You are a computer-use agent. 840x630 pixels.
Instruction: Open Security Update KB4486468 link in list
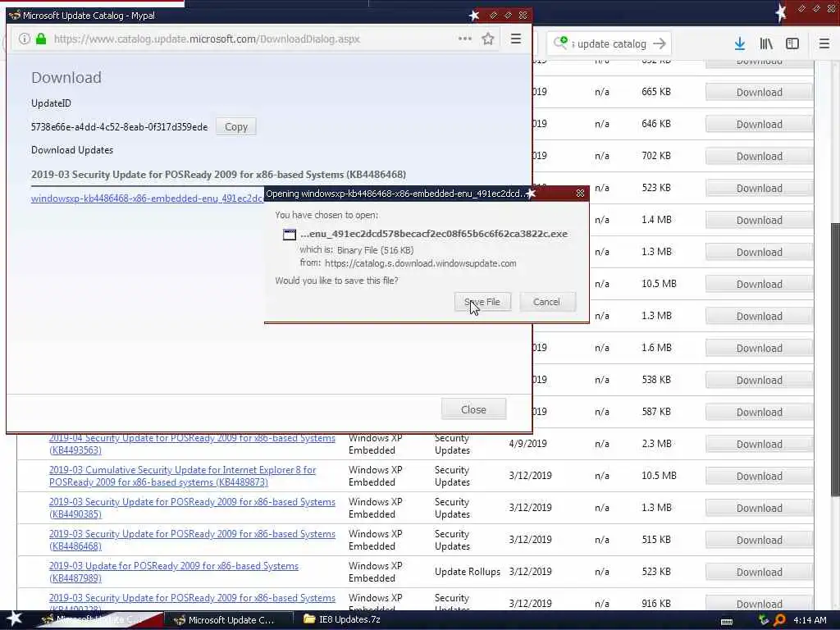tap(192, 540)
